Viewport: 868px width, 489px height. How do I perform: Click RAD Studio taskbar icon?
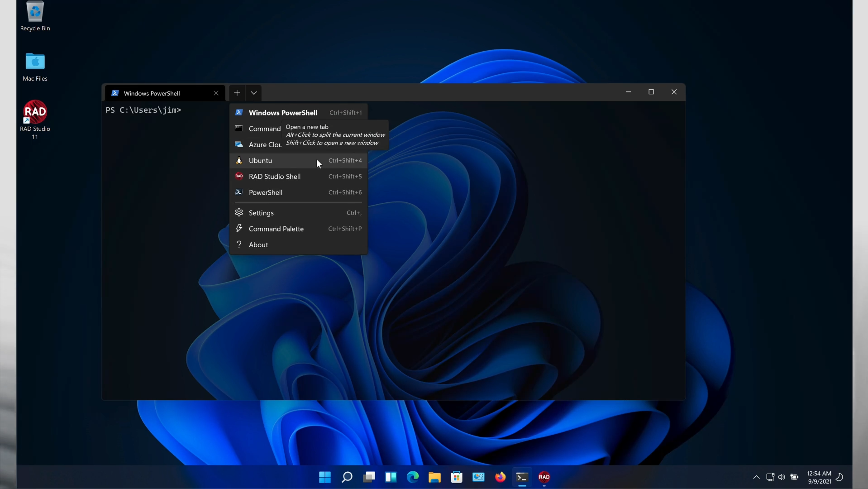[544, 477]
